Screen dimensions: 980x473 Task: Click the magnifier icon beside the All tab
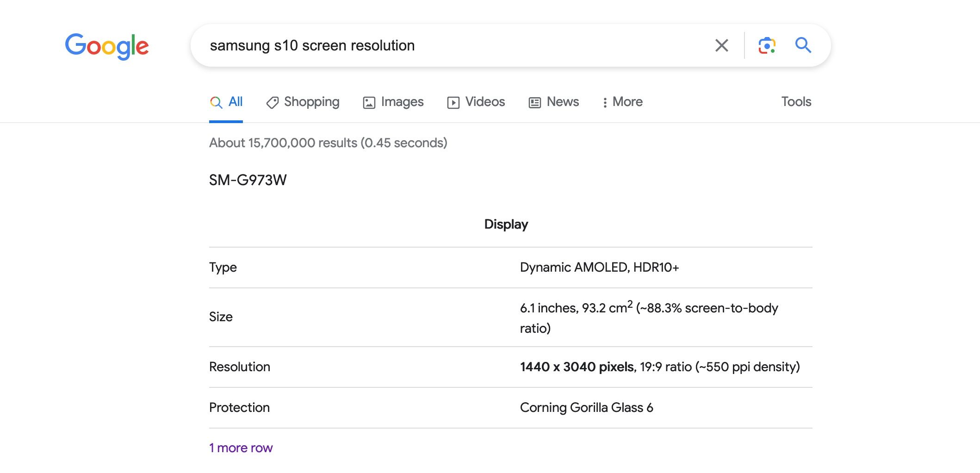[216, 102]
